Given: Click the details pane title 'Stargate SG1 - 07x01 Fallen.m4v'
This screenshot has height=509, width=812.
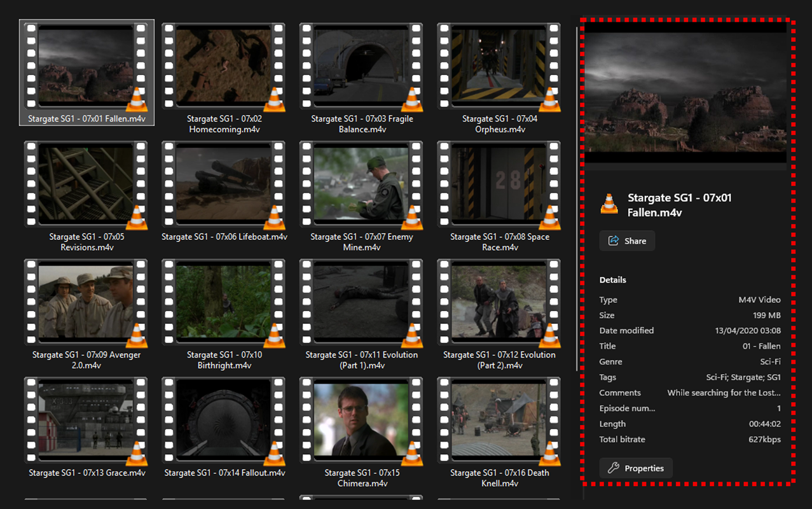Looking at the screenshot, I should coord(680,205).
